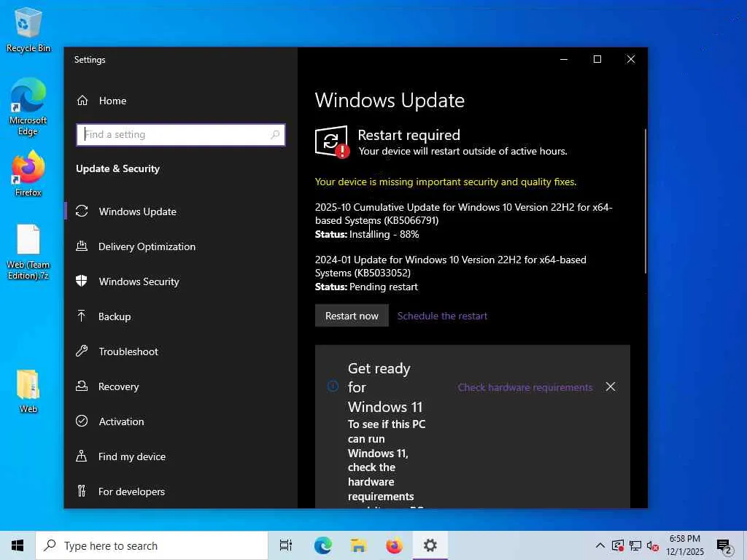The image size is (747, 560).
Task: Open Delivery Optimization settings
Action: pos(181,246)
